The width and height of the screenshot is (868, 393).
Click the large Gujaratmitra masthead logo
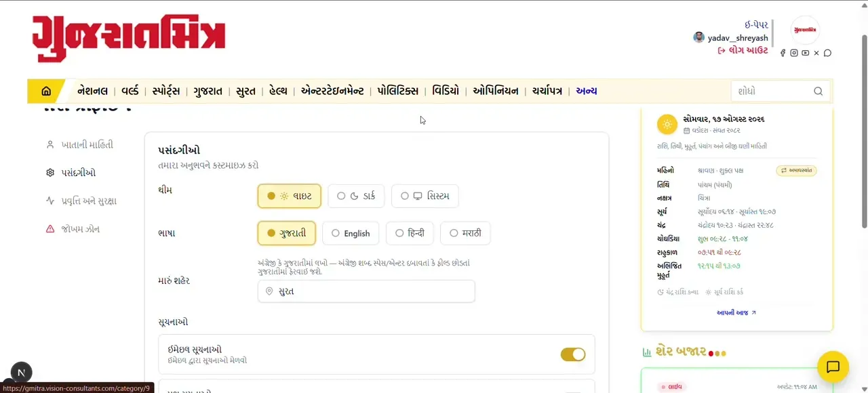click(x=129, y=38)
